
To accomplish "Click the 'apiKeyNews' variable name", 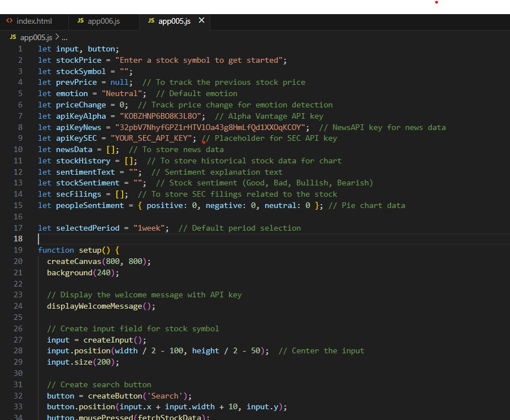I will 79,127.
